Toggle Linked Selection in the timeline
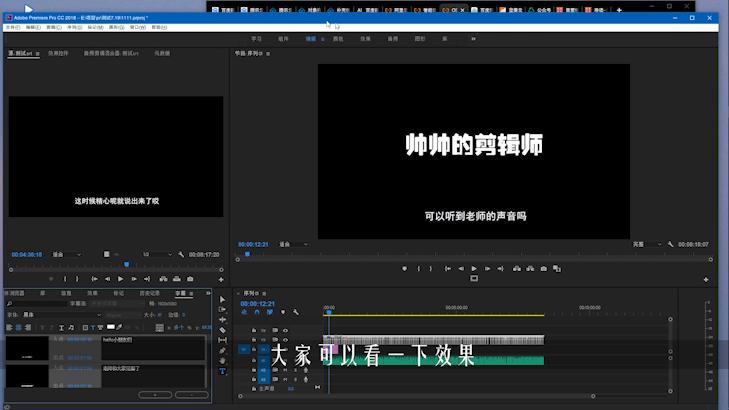Screen dimensions: 729x410 point(270,312)
